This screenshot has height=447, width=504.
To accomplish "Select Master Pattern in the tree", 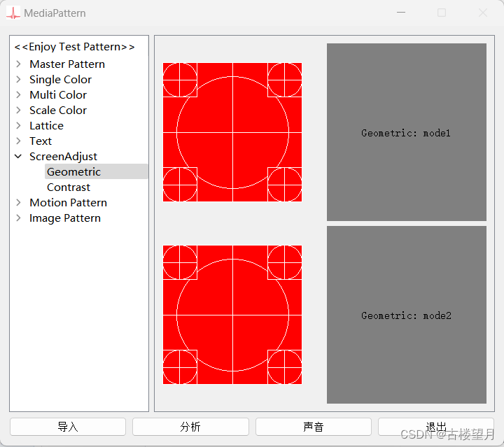I will 67,64.
